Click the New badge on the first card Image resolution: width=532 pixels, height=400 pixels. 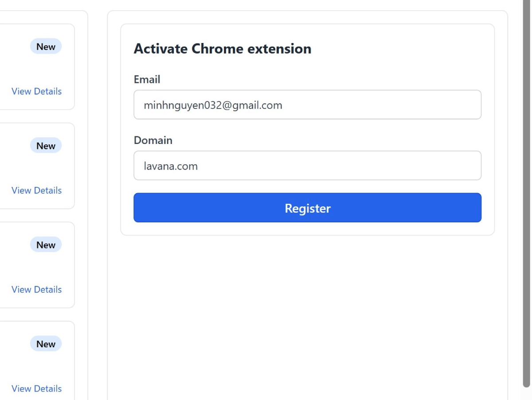coord(46,47)
